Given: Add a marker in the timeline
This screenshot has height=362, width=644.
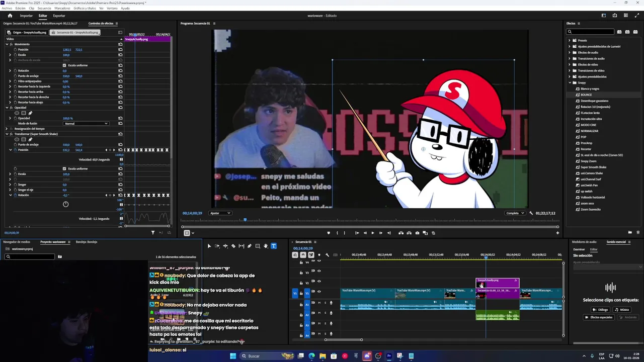Looking at the screenshot, I should coord(319,255).
